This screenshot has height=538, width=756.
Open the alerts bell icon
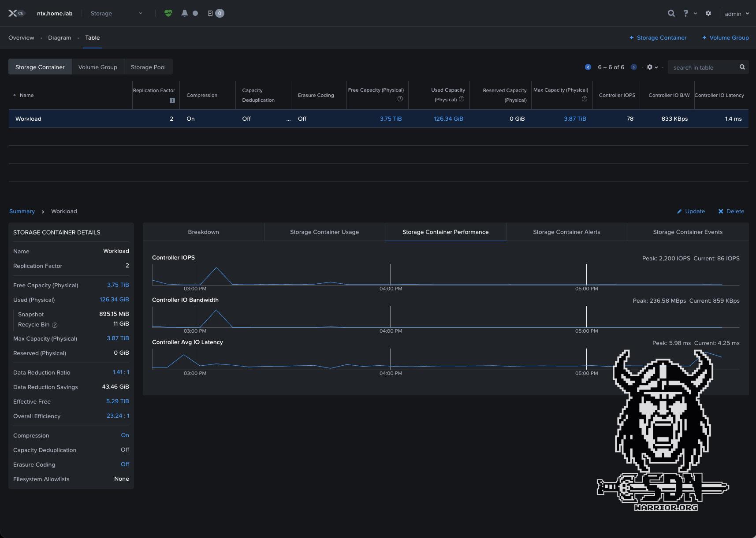(185, 13)
